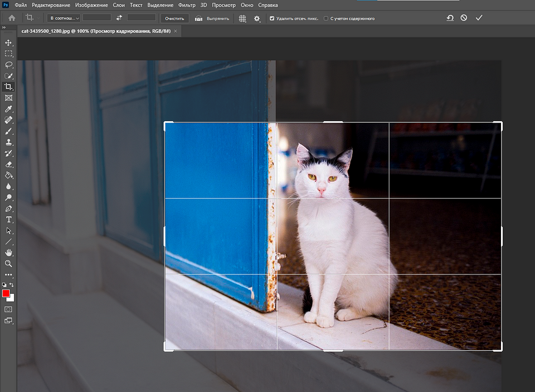Open the crop ratio preset dropdown
The image size is (535, 392).
coord(64,18)
